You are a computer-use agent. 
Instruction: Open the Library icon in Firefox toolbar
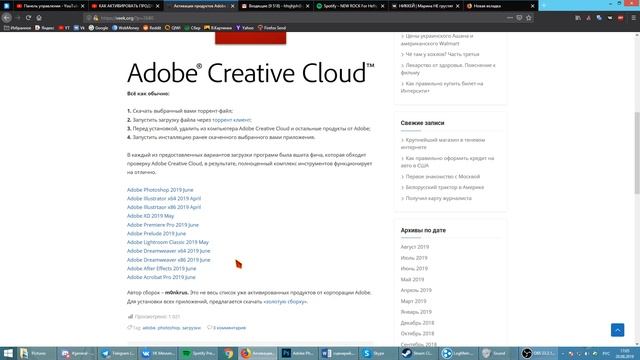(x=578, y=18)
